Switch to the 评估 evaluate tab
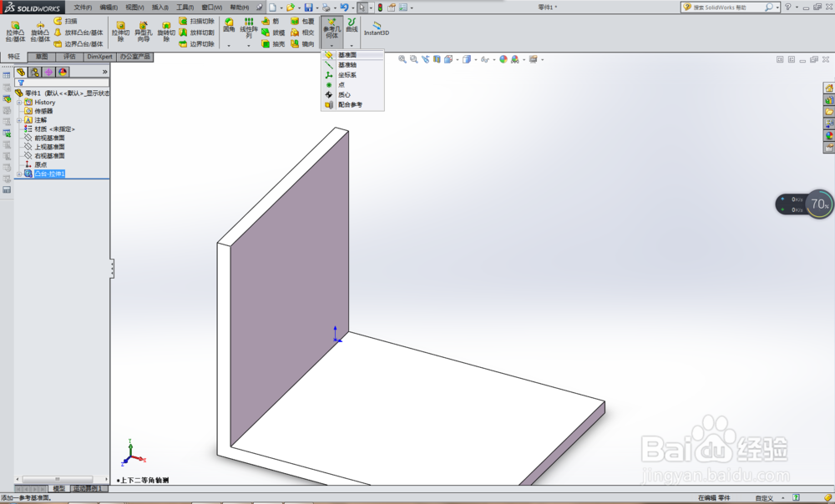This screenshot has height=504, width=835. click(70, 57)
